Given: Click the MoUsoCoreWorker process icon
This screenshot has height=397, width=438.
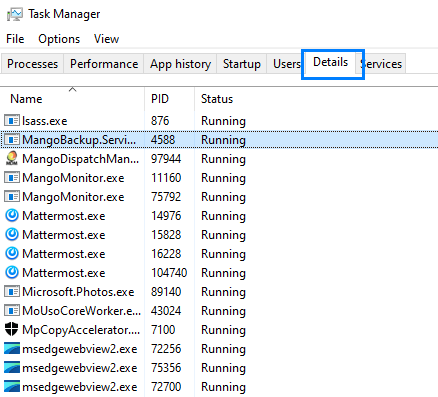Looking at the screenshot, I should pyautogui.click(x=12, y=310).
